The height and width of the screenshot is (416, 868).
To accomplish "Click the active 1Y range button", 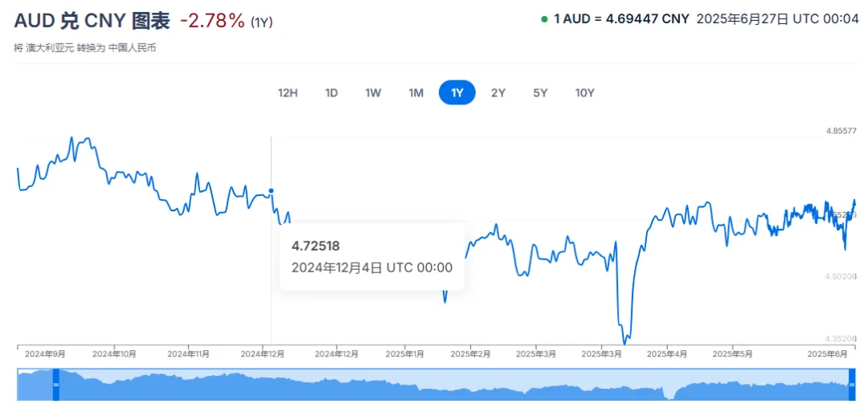I will point(457,93).
